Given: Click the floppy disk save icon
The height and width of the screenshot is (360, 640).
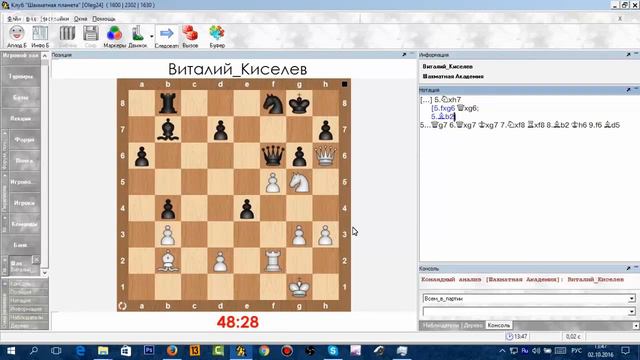Looking at the screenshot, I should click(91, 33).
